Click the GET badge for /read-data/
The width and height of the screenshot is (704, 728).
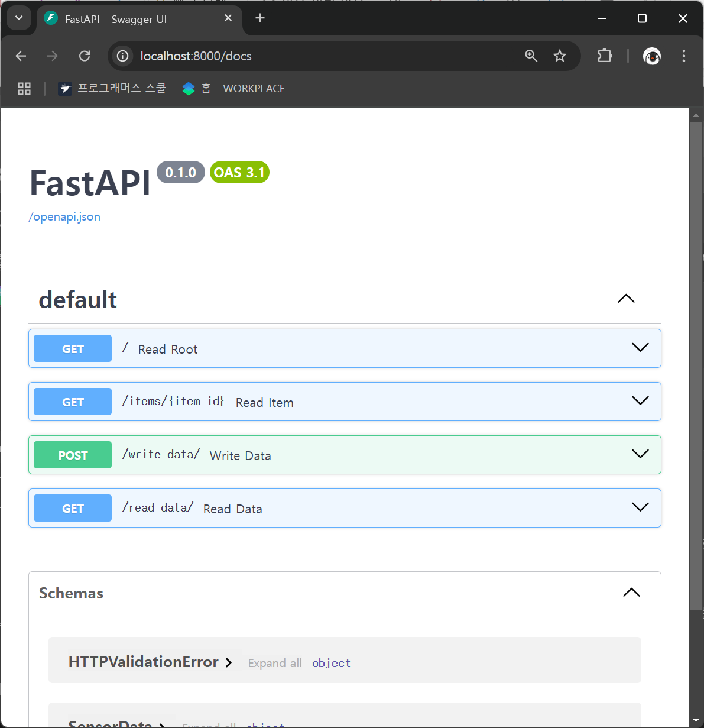pos(73,509)
